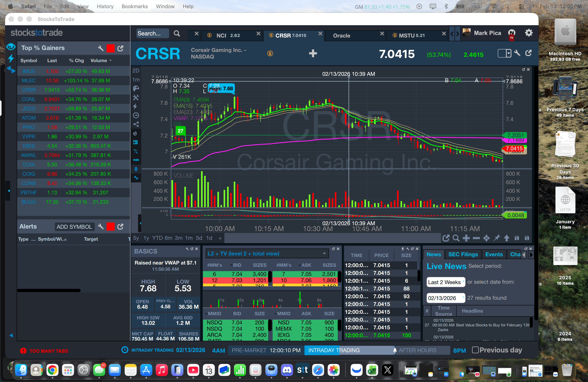588x382 pixels.
Task: Switch to the SEC Filings tab
Action: [463, 254]
